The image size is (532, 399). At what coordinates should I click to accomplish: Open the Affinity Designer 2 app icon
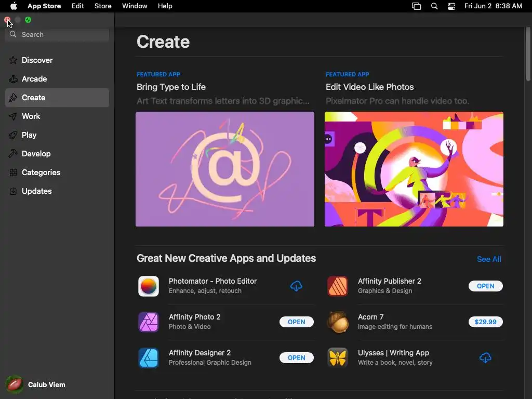[x=148, y=357]
